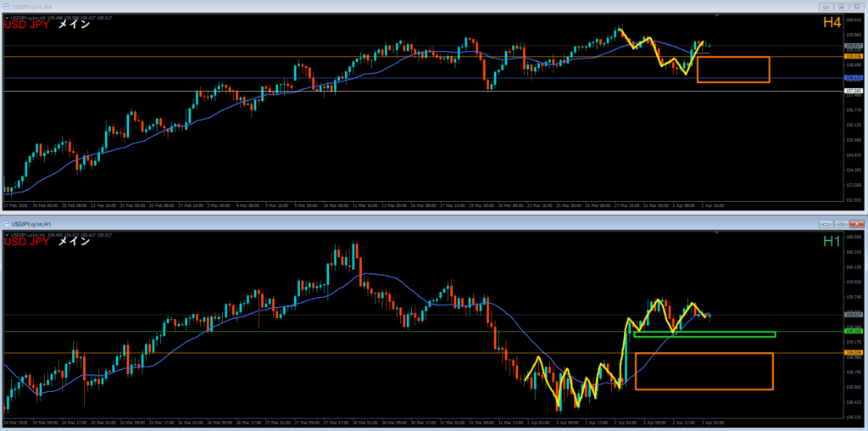Click the chart icon in the H1 window title bar
The height and width of the screenshot is (431, 868).
(8, 224)
